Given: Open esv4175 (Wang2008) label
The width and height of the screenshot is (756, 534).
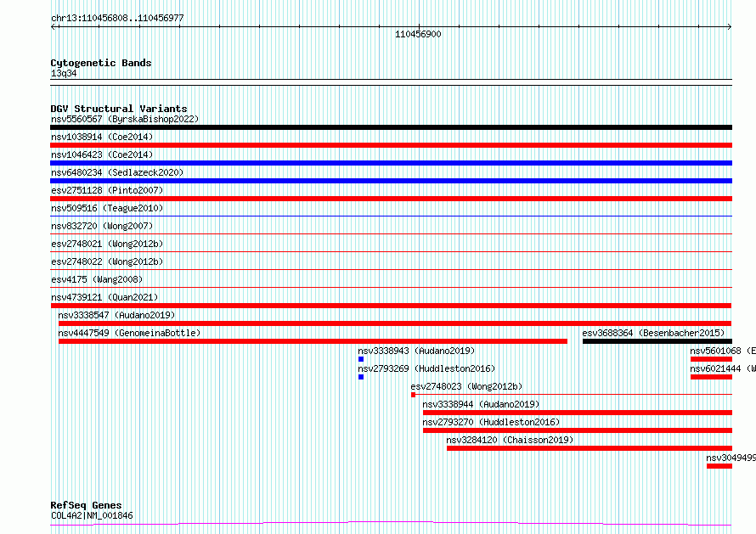Looking at the screenshot, I should pyautogui.click(x=97, y=279).
